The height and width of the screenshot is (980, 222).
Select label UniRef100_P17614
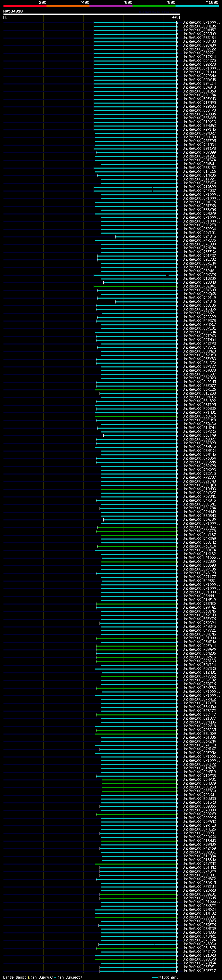199,57
